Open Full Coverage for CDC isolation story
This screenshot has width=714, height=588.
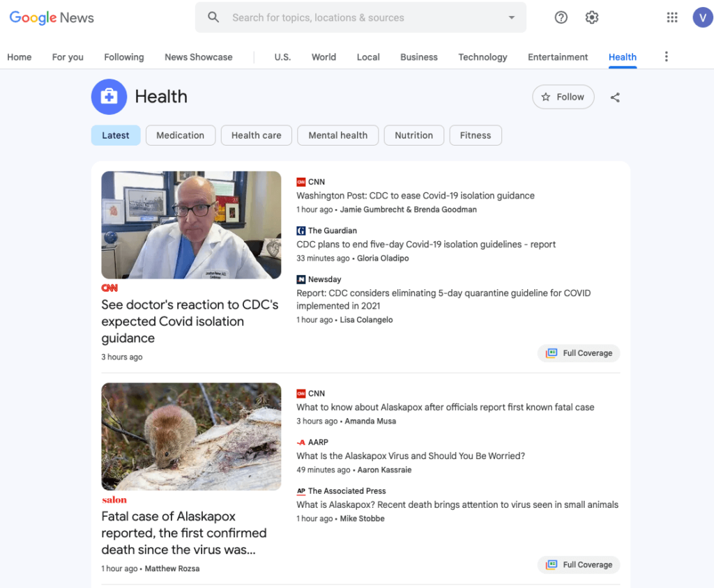pyautogui.click(x=579, y=353)
